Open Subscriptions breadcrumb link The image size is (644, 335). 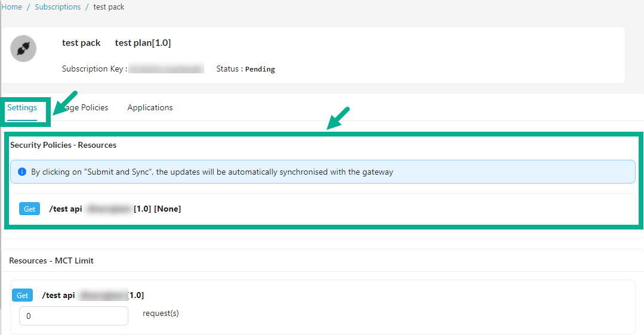coord(57,7)
